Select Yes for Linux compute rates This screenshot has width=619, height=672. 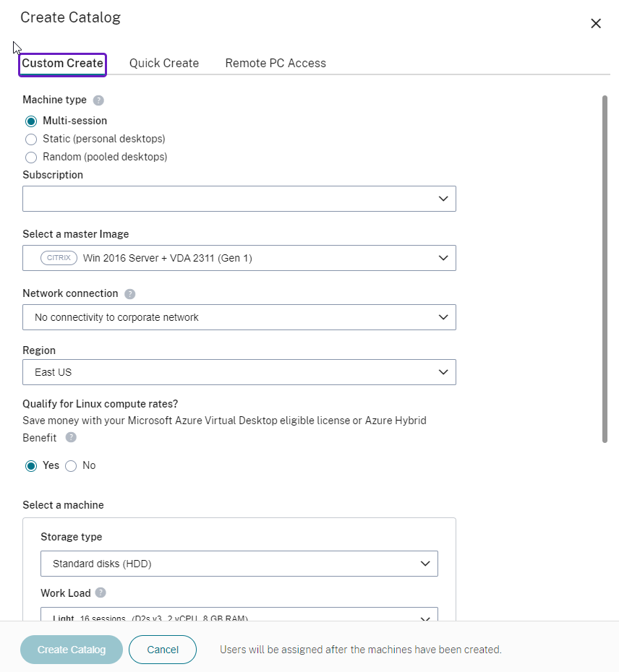tap(31, 466)
